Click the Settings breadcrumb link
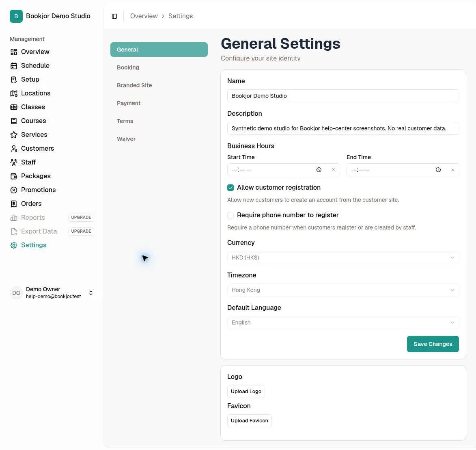Screen dimensions: 476x450 point(181,16)
